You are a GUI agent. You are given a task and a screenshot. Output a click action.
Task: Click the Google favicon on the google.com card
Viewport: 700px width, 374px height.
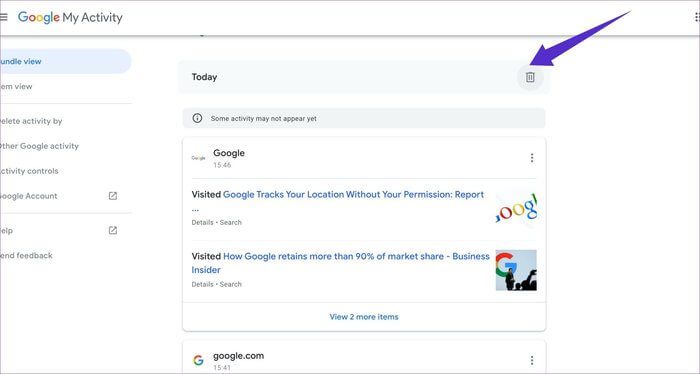coord(198,360)
